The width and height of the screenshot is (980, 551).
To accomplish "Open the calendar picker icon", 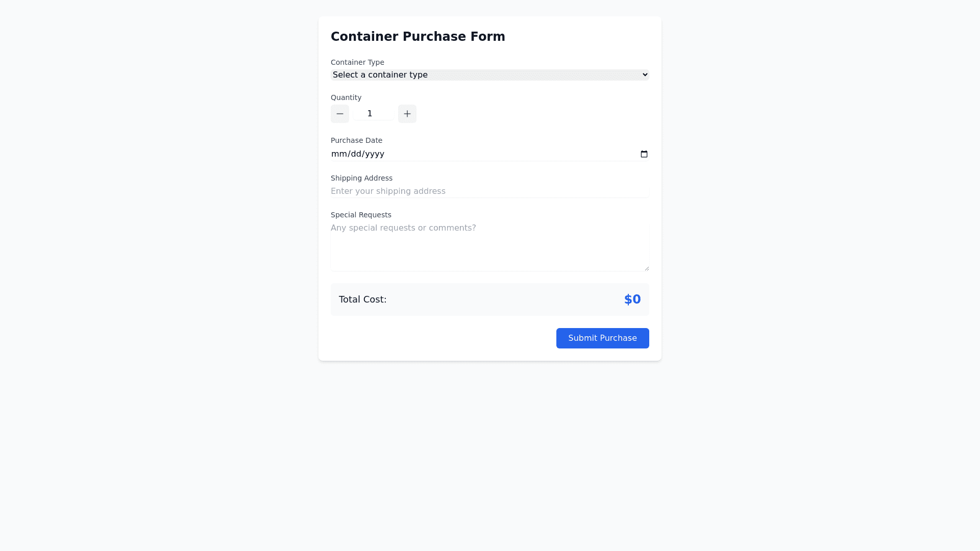I will point(644,154).
